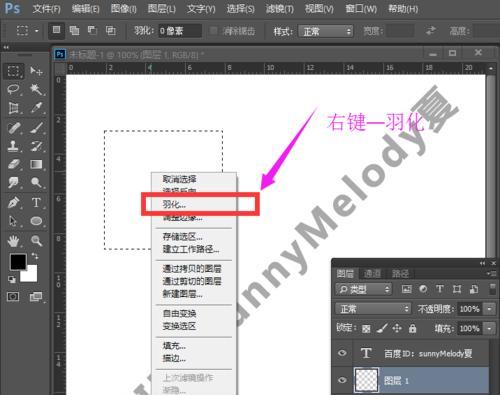Hide the 百度ID text layer eye

342,353
